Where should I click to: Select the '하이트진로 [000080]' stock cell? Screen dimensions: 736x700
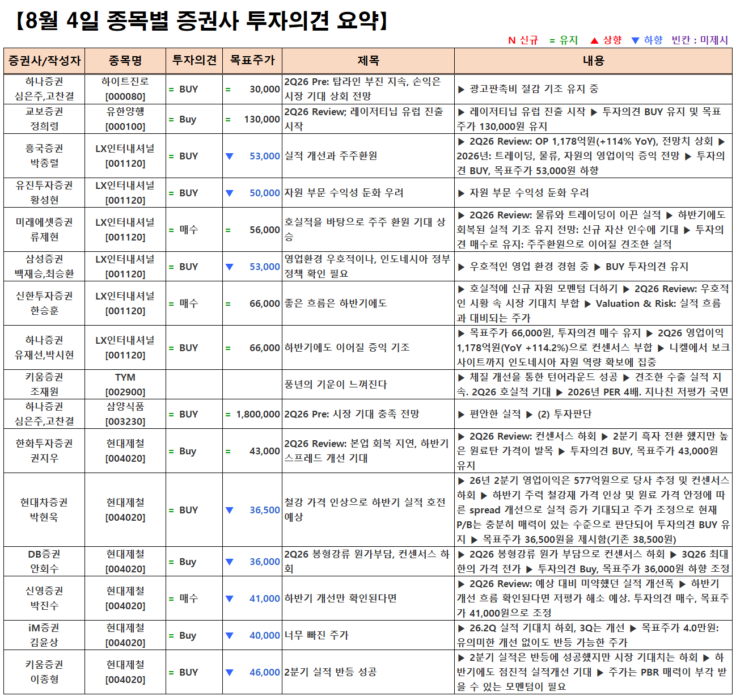[x=125, y=89]
